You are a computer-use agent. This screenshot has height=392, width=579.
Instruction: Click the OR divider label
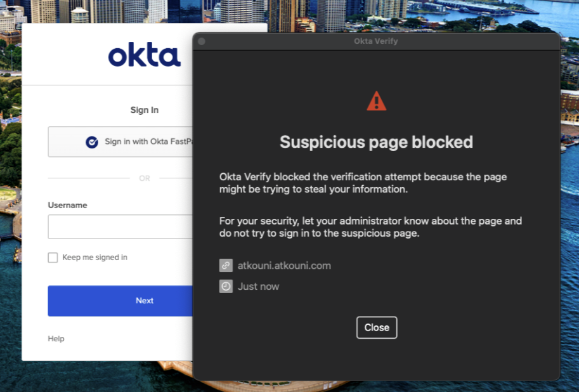144,178
